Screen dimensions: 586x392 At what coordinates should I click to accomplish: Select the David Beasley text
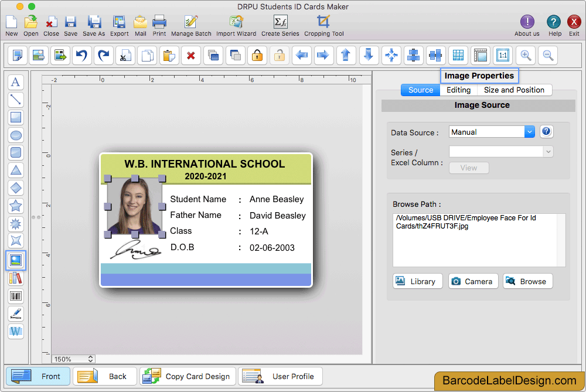click(x=278, y=216)
